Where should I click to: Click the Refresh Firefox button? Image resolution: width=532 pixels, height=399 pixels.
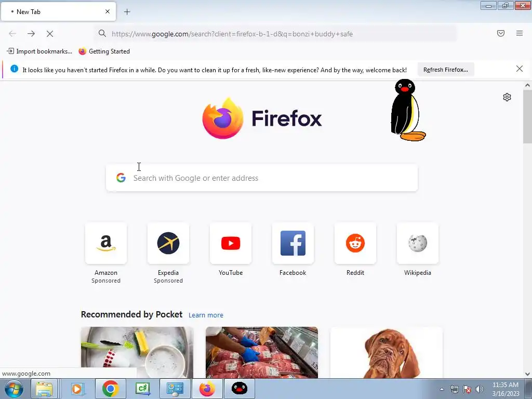click(x=445, y=70)
